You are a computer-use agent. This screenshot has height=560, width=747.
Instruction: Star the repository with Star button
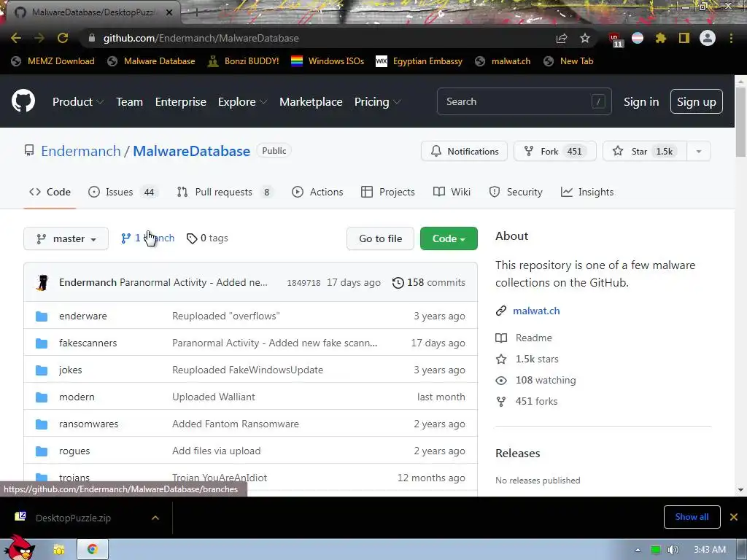645,152
